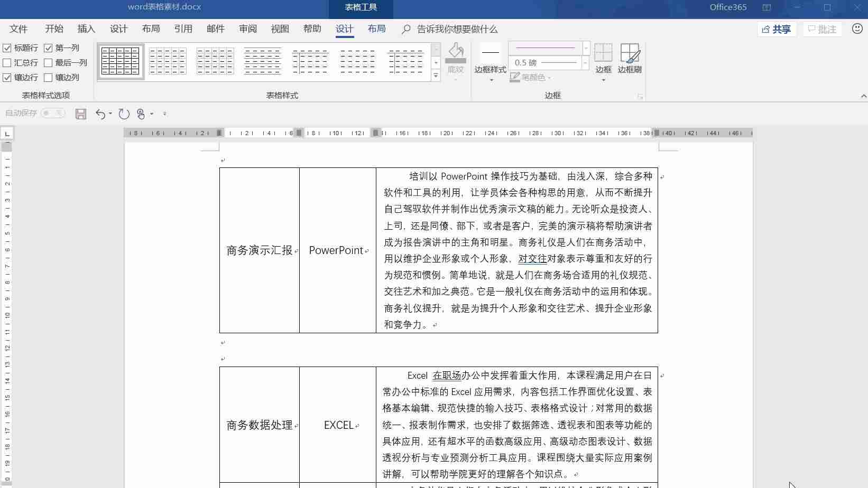Open the Borders group dialog launcher
The image size is (868, 488).
pos(640,97)
